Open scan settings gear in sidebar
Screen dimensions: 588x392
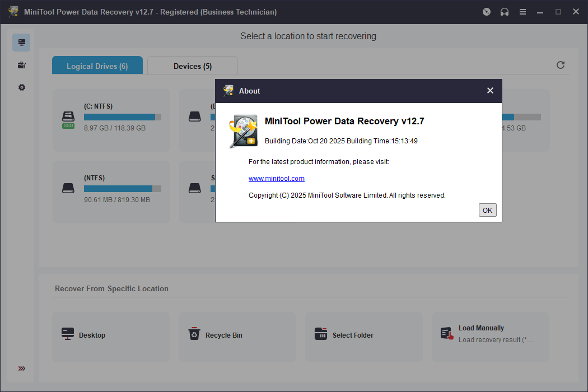22,87
